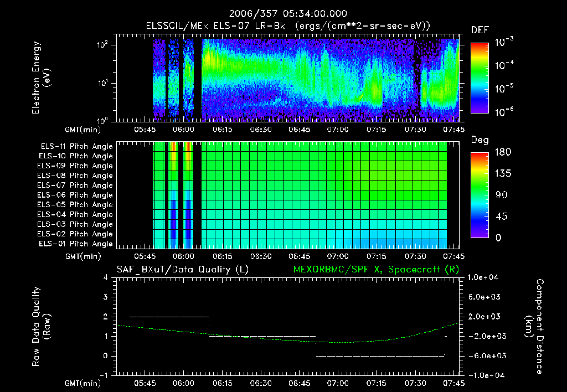Click the SAF_BXuT/Data Quality (L) legend
The width and height of the screenshot is (567, 392).
(x=183, y=270)
